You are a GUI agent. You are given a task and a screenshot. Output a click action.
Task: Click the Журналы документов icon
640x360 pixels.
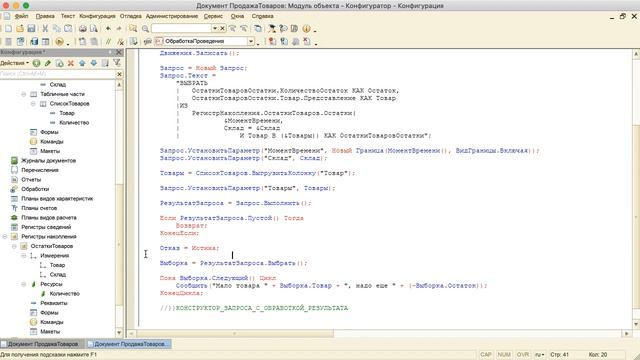[x=14, y=160]
